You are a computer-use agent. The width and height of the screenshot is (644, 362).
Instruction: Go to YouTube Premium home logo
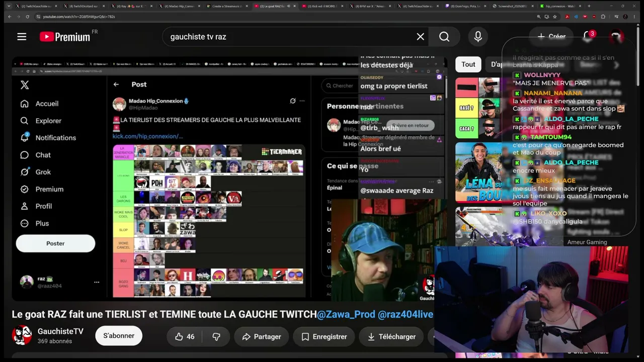[x=65, y=37]
